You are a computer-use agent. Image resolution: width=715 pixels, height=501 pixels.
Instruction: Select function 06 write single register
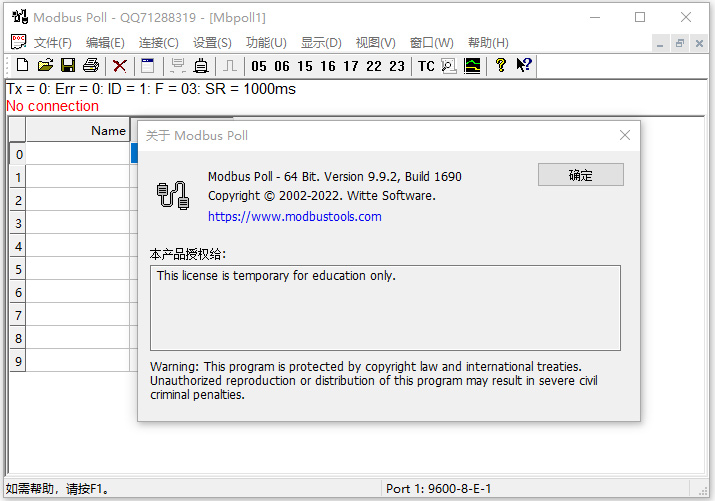tap(282, 66)
